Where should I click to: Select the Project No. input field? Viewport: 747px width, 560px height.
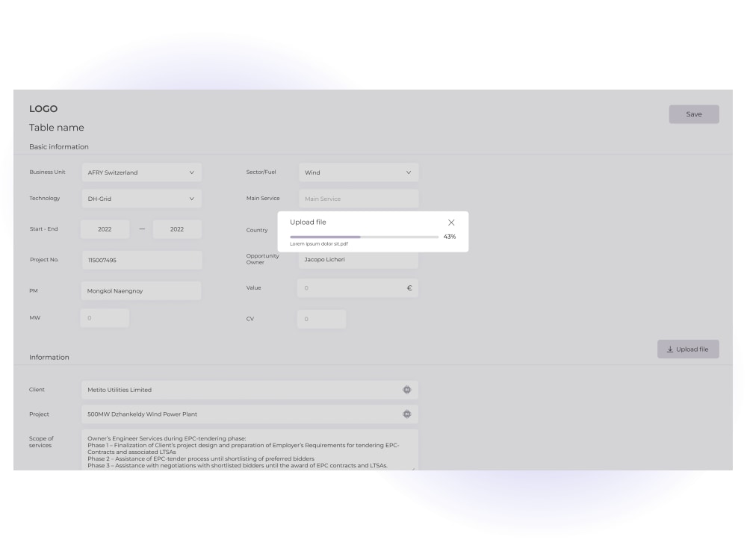(142, 259)
